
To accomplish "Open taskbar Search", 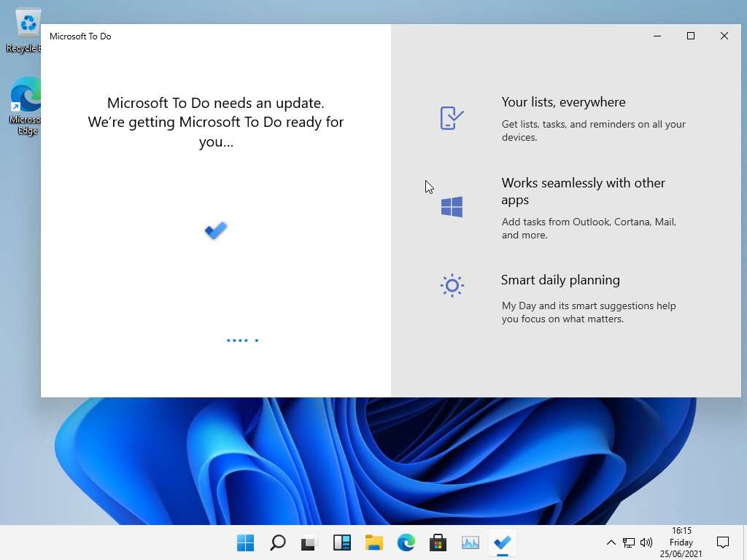I will (x=277, y=542).
